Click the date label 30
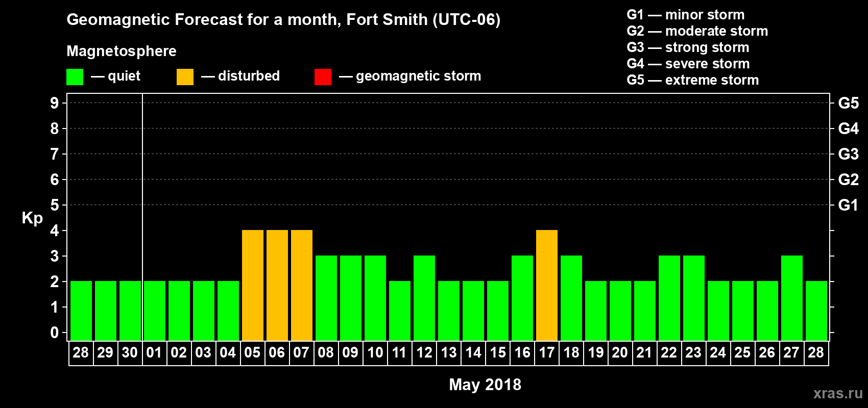 tap(130, 353)
